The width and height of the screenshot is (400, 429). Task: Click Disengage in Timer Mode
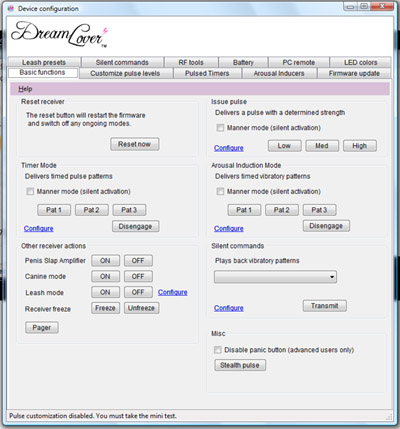pos(135,226)
